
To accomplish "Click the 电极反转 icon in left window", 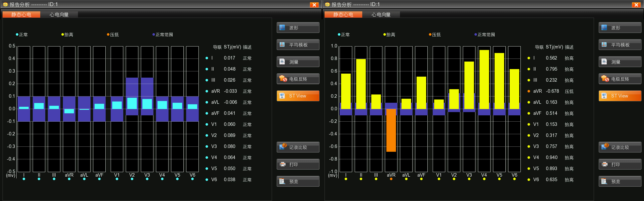I will tap(283, 79).
